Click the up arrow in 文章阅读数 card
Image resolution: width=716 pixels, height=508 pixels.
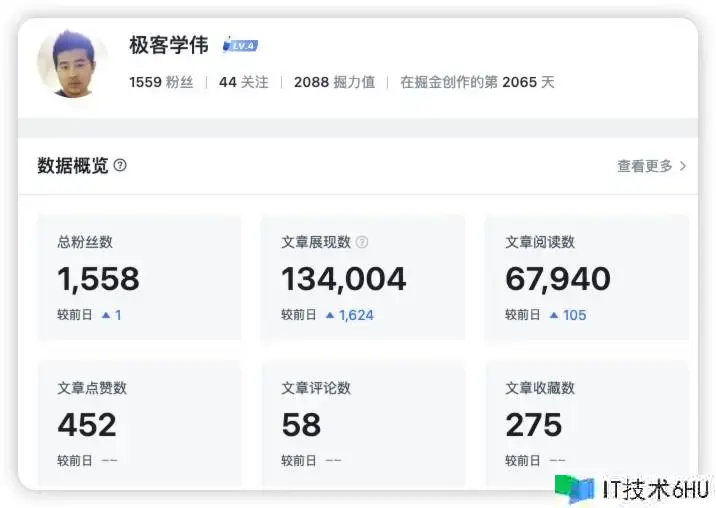[554, 315]
